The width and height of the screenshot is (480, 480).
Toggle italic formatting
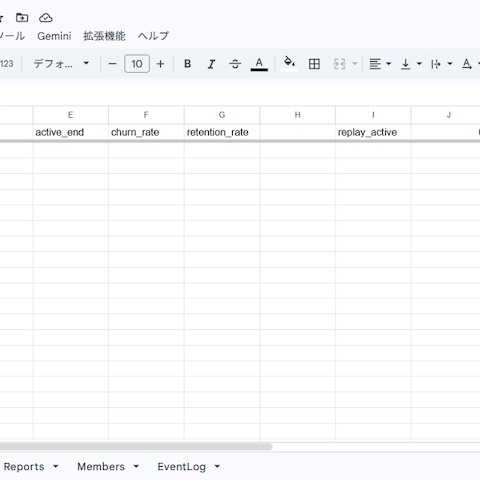click(x=211, y=64)
